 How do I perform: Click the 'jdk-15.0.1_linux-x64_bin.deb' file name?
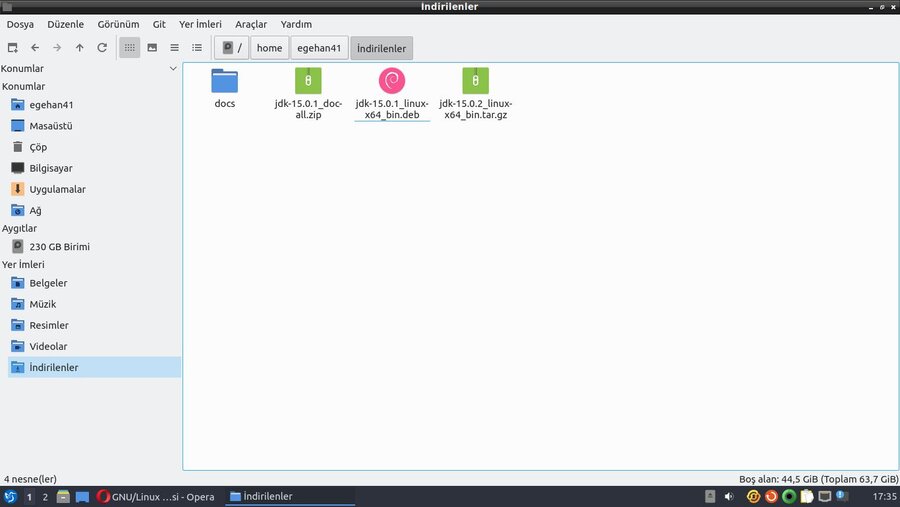coord(392,109)
